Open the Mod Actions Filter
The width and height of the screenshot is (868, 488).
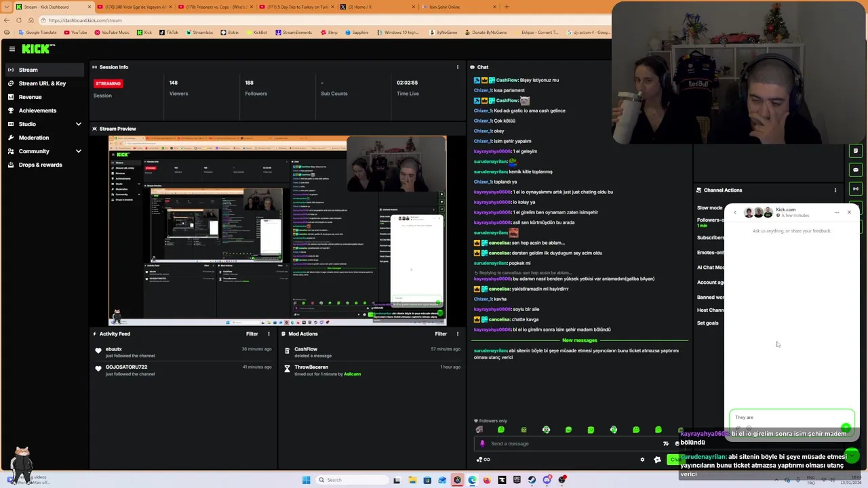441,333
